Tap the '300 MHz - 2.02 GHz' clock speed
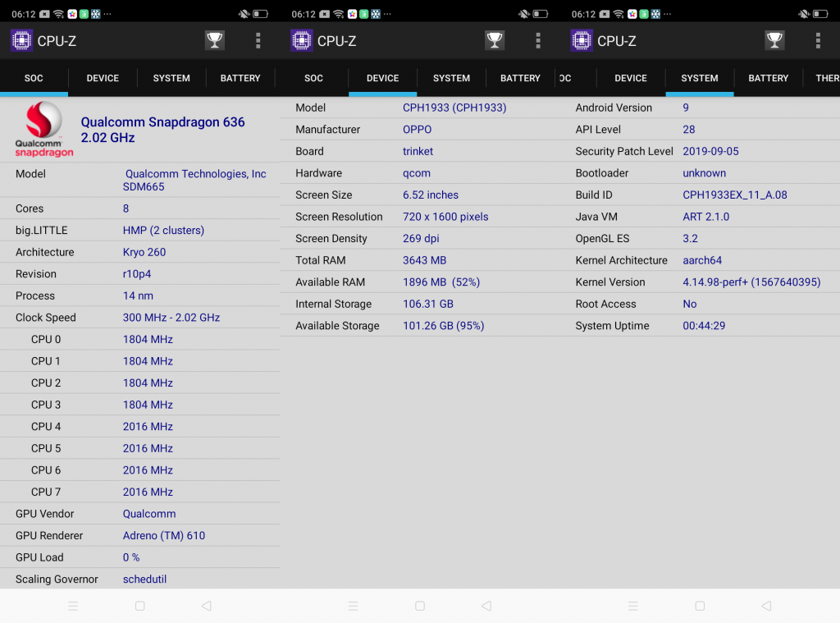The height and width of the screenshot is (623, 840). click(171, 318)
